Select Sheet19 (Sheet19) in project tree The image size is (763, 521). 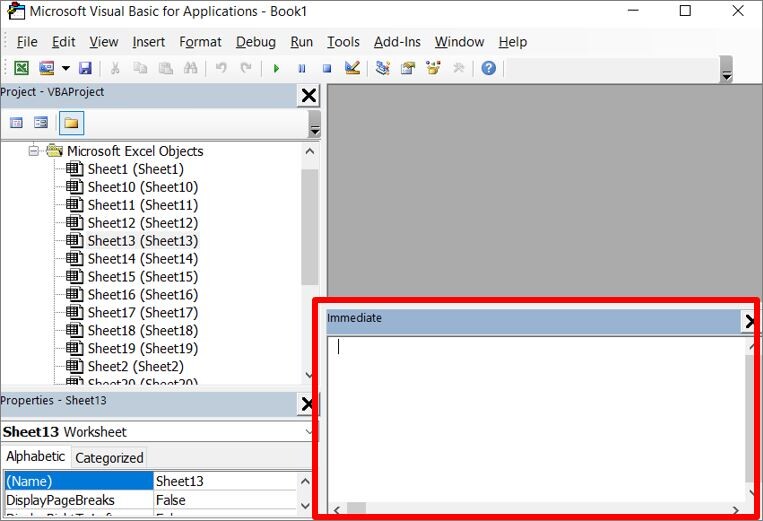pos(143,349)
